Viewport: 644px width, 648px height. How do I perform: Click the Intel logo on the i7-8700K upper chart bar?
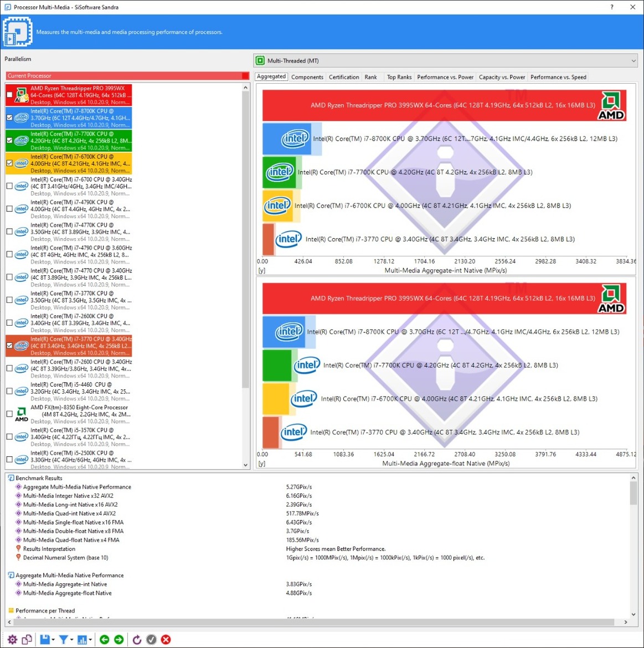[x=295, y=139]
